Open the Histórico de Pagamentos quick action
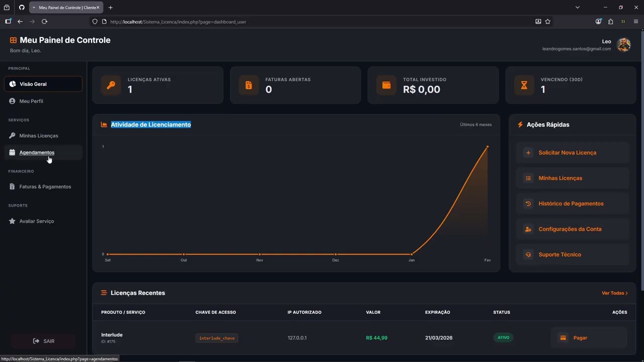This screenshot has width=644, height=362. point(573,204)
